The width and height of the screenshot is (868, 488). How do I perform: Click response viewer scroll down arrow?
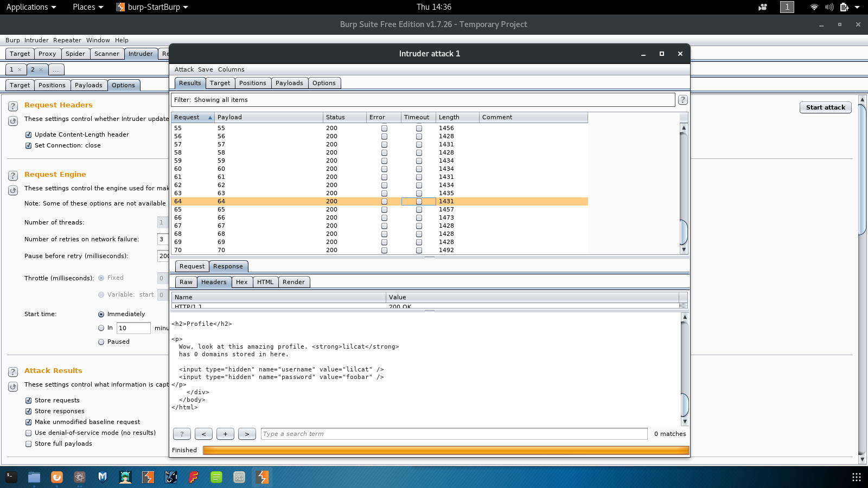click(685, 421)
